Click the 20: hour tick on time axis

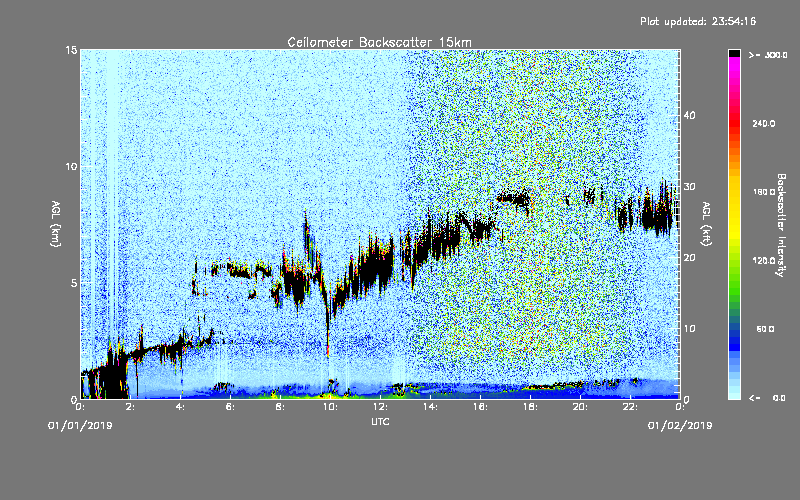580,407
